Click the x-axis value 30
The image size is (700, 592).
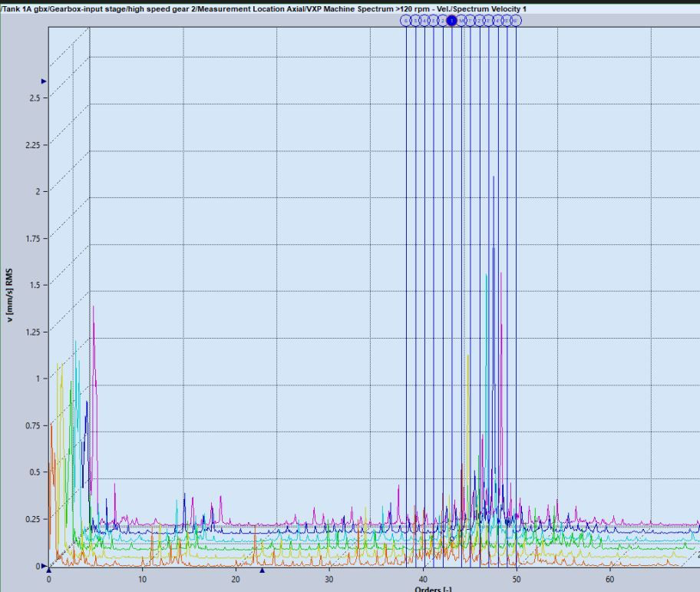[x=329, y=580]
